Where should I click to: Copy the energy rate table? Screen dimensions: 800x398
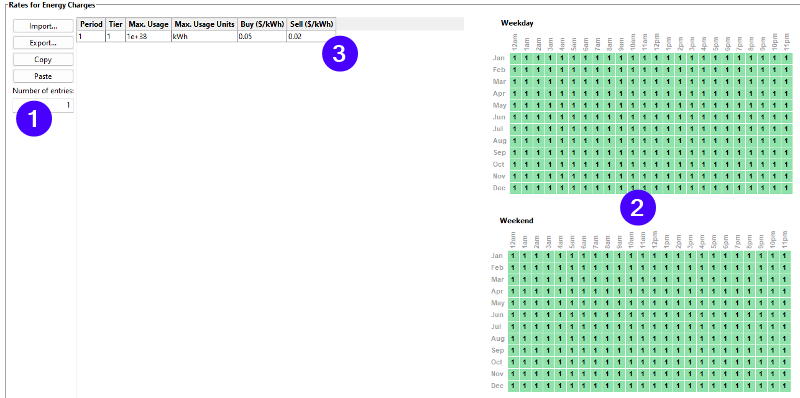pyautogui.click(x=43, y=60)
